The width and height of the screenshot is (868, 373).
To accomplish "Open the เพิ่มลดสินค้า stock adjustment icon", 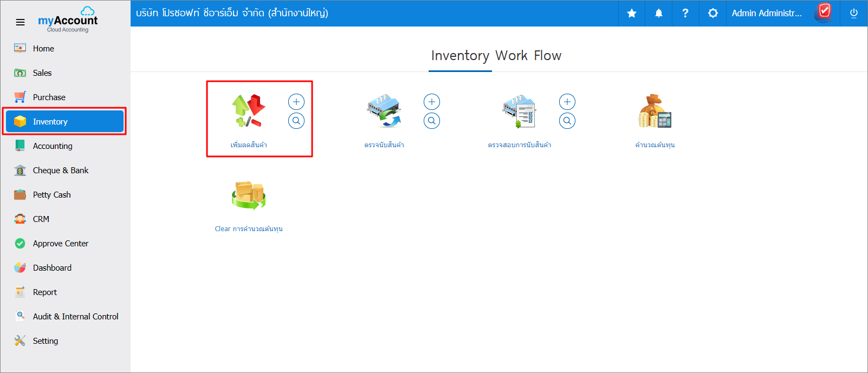I will point(249,111).
